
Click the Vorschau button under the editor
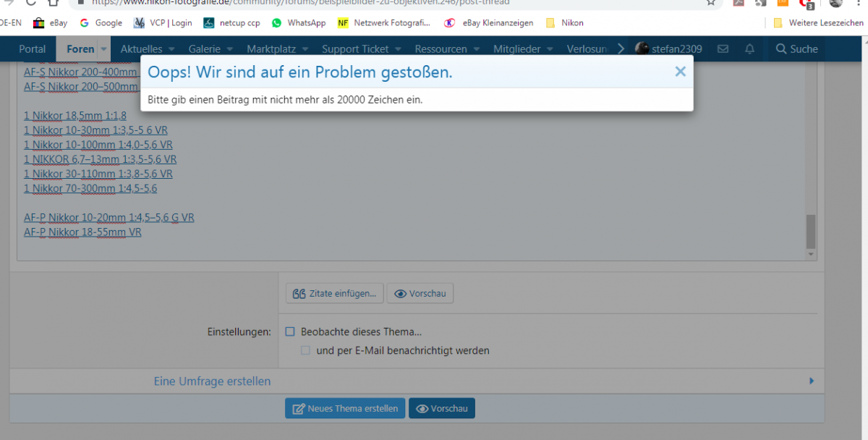pos(420,293)
